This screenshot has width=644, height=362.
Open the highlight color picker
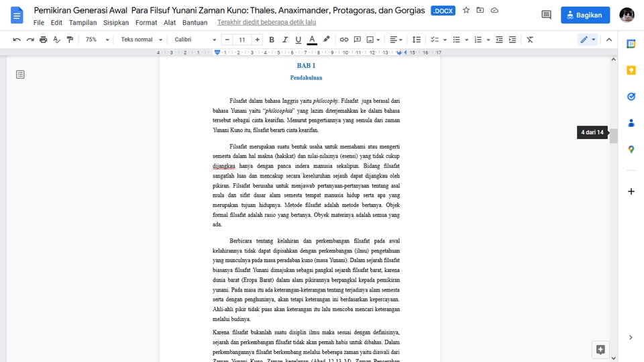point(326,40)
